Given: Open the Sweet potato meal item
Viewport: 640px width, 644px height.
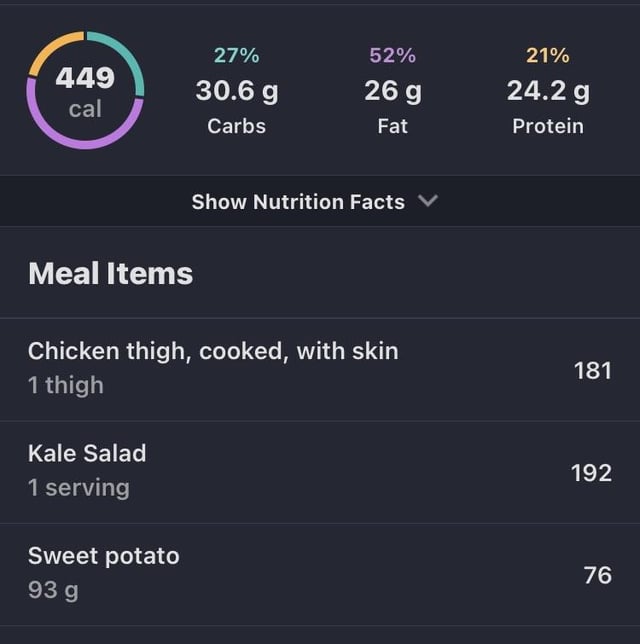Looking at the screenshot, I should pyautogui.click(x=320, y=575).
